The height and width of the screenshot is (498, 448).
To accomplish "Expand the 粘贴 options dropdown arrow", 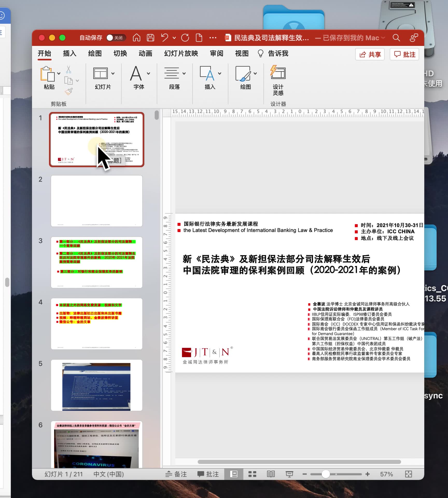I will click(x=59, y=74).
